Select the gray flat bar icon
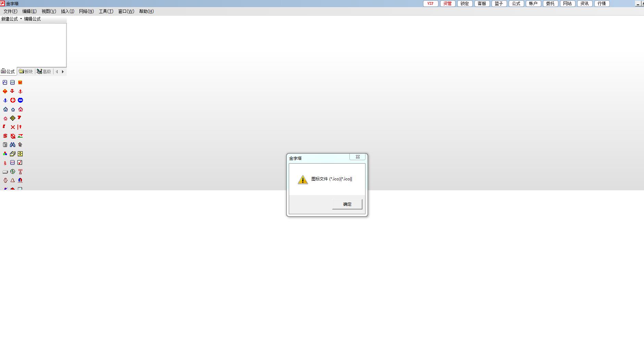The height and width of the screenshot is (360, 644). coord(5,172)
